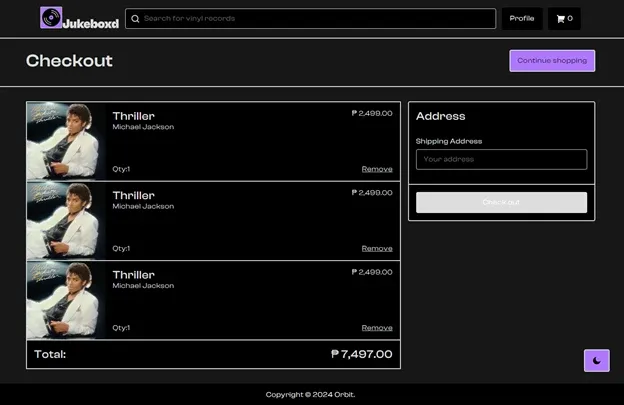Image resolution: width=624 pixels, height=405 pixels.
Task: Toggle dark mode with the moon icon
Action: (x=597, y=360)
